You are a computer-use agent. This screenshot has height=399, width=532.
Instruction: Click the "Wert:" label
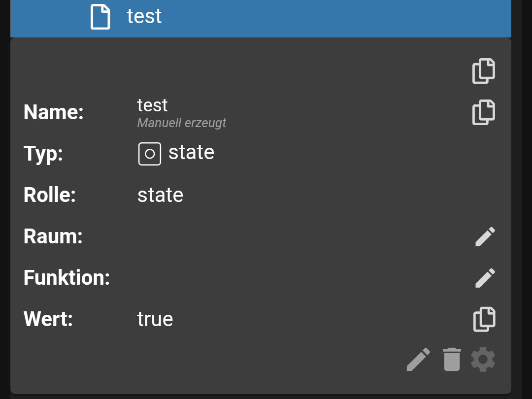48,319
